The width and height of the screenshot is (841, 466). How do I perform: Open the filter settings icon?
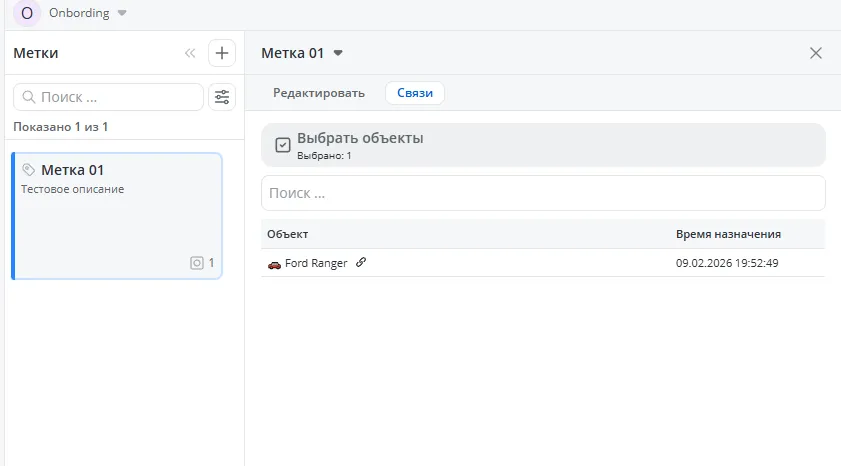point(222,97)
